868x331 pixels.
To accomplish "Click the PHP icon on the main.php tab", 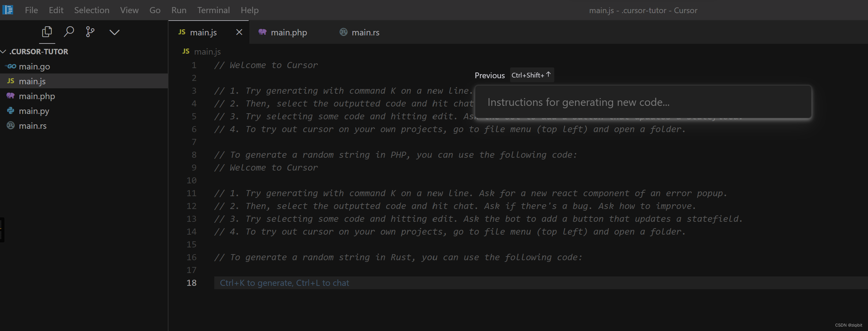I will 262,32.
